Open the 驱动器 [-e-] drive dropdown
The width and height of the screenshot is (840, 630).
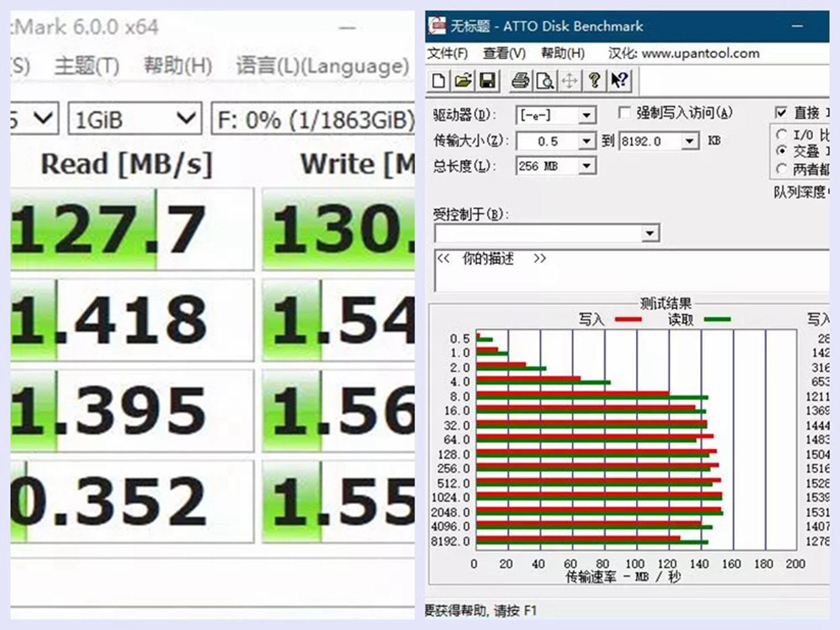click(588, 116)
